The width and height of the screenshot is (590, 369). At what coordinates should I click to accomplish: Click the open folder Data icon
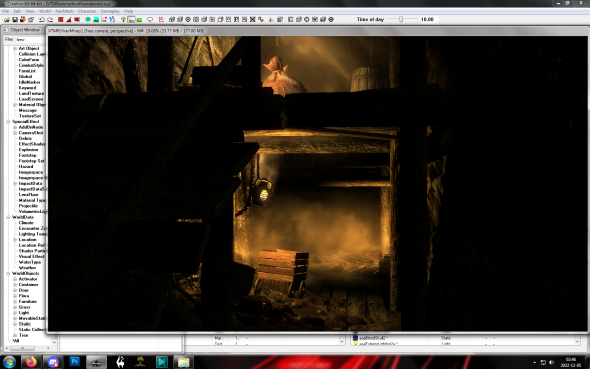click(7, 19)
